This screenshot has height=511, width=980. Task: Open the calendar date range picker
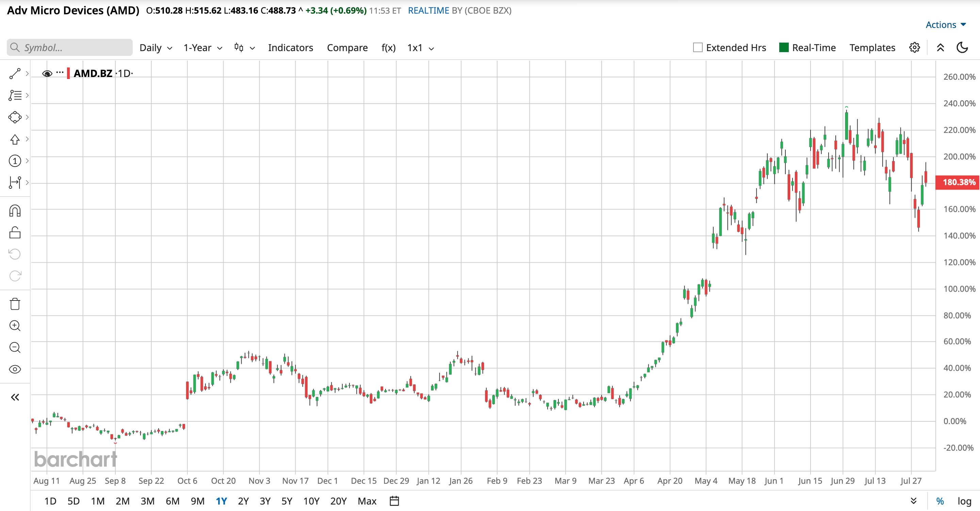(x=394, y=501)
